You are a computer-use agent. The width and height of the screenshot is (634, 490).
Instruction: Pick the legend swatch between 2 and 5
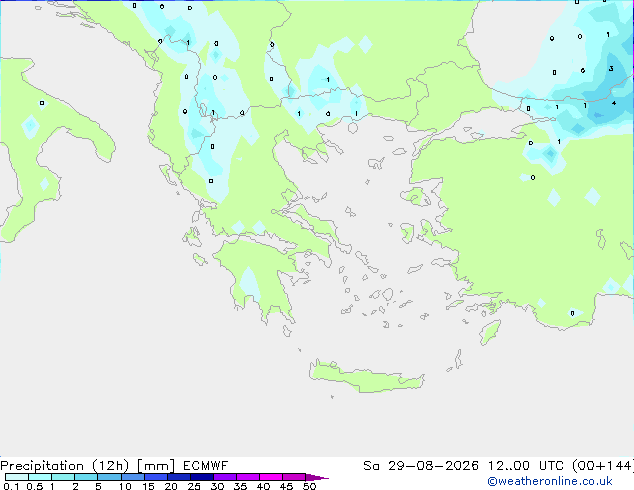tap(86, 477)
